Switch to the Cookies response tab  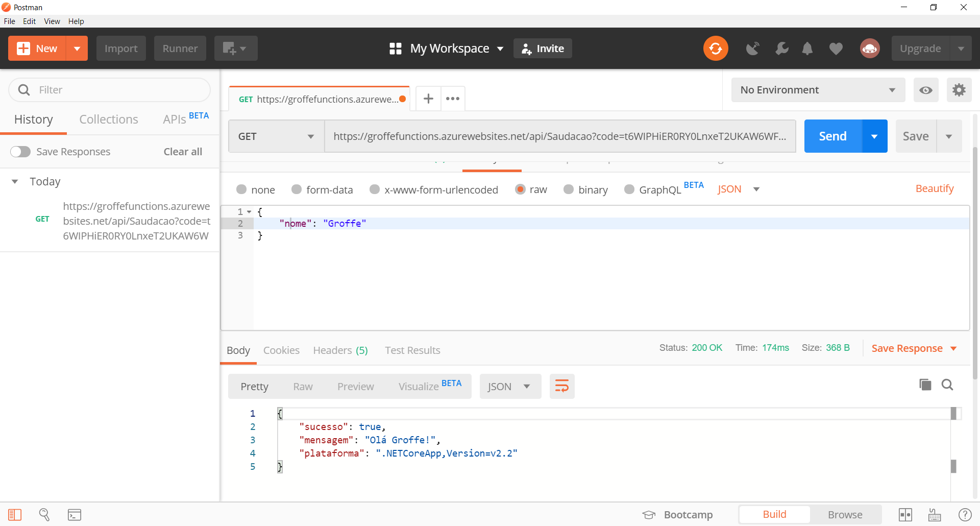[281, 350]
